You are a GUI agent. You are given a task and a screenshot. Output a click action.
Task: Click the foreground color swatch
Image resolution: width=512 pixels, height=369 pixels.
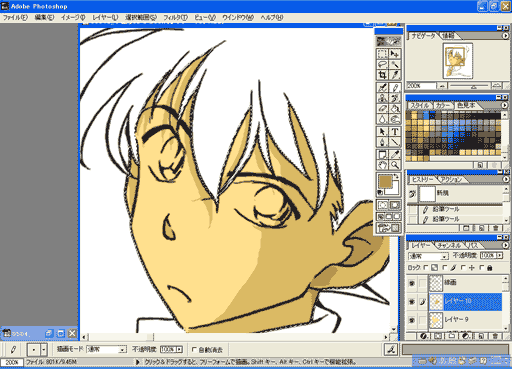(385, 181)
